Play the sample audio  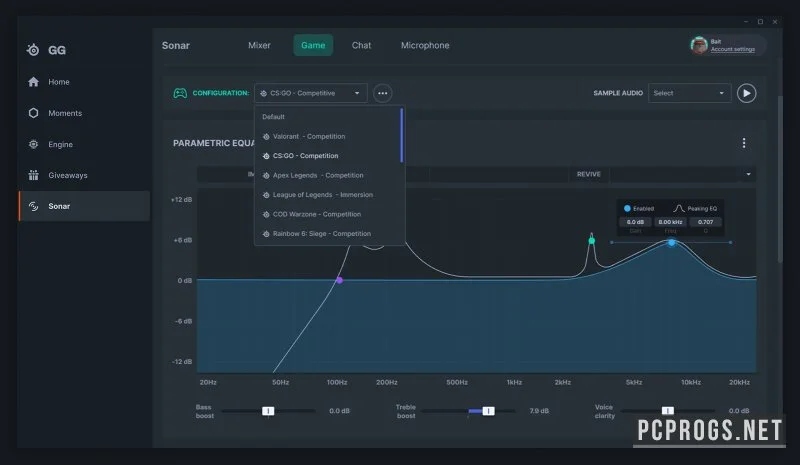pos(746,93)
